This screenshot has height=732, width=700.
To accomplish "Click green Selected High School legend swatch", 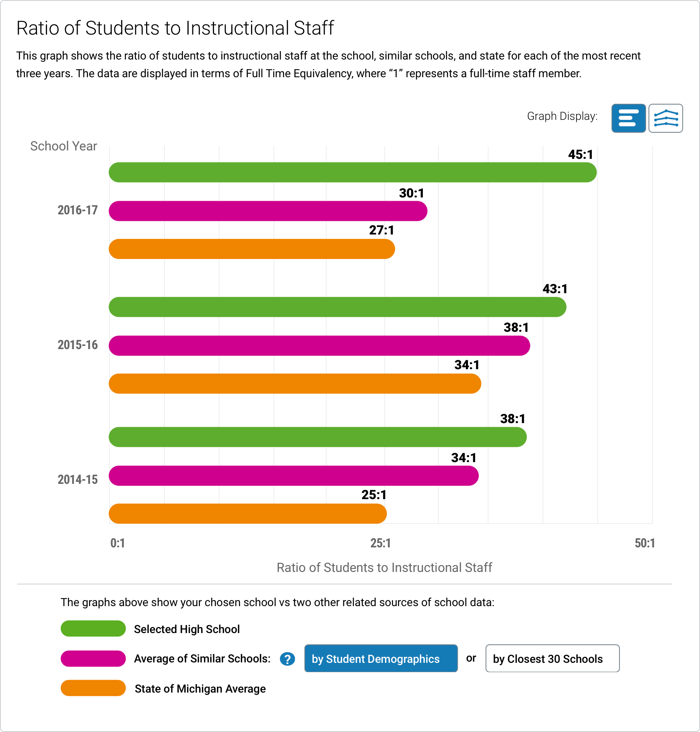I will tap(93, 629).
